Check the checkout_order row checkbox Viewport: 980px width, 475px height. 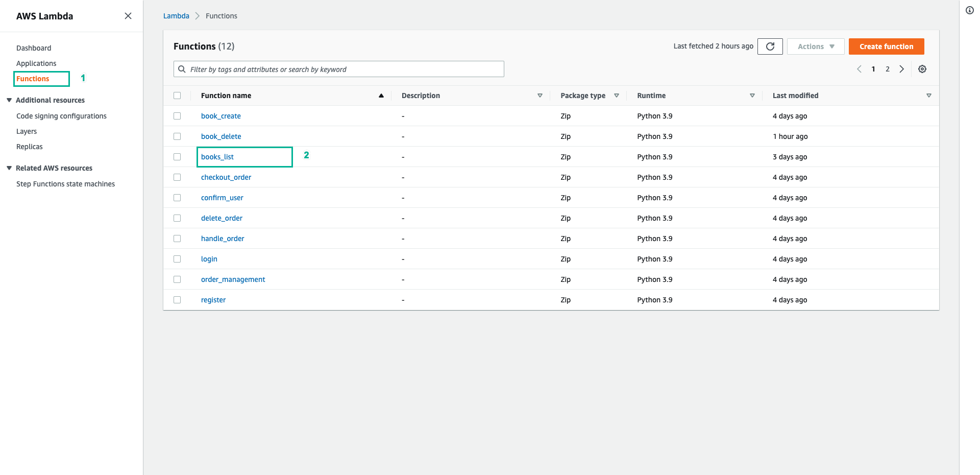click(x=177, y=177)
